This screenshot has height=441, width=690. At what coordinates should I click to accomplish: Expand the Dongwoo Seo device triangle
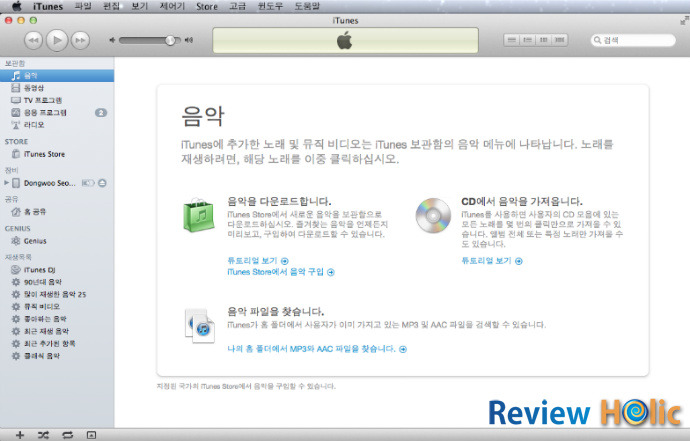point(6,183)
